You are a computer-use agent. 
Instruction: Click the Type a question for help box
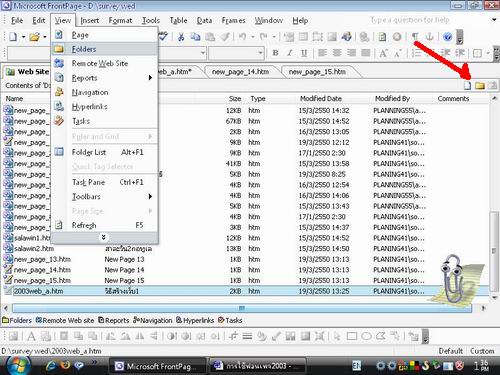tap(428, 20)
